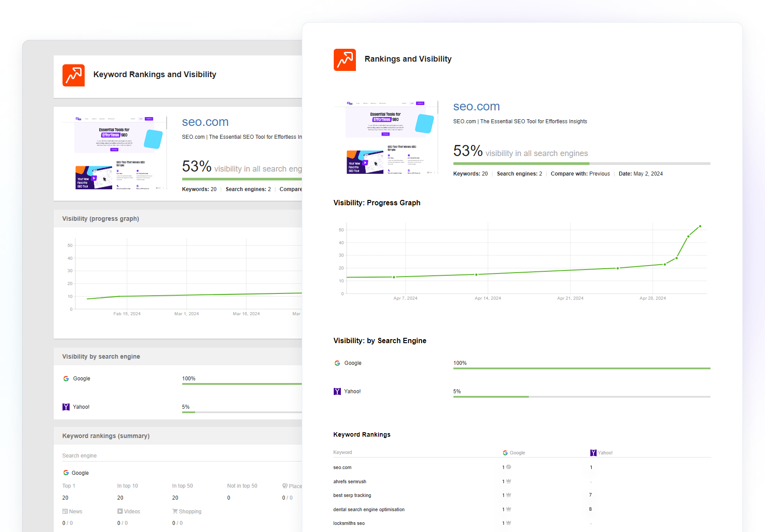The height and width of the screenshot is (532, 765).
Task: Click the crown icon in dental search engine optimisation row
Action: tap(509, 509)
